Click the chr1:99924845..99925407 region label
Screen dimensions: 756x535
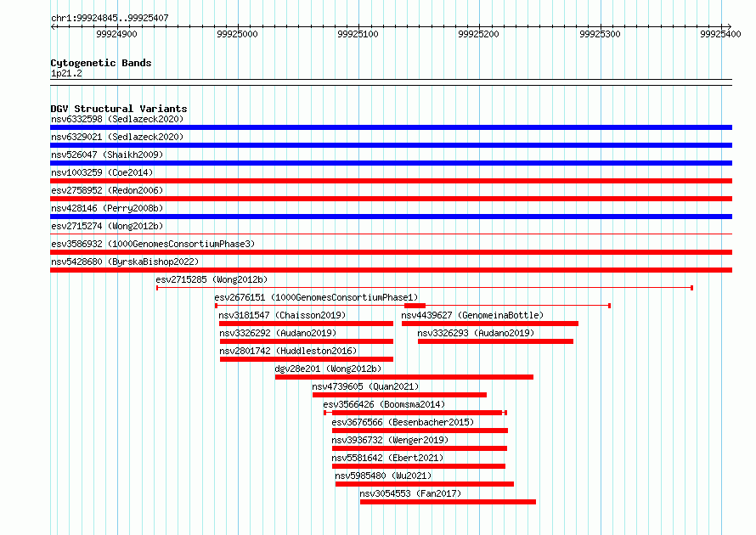click(x=110, y=18)
